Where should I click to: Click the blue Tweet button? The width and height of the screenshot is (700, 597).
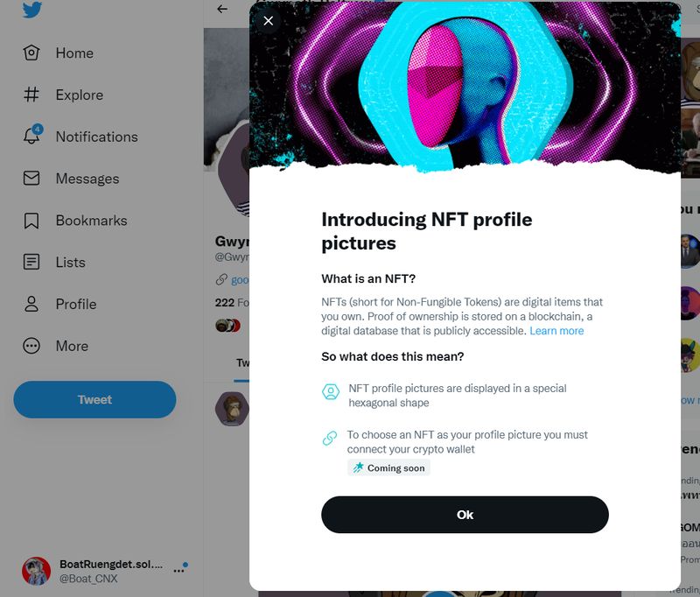[94, 399]
